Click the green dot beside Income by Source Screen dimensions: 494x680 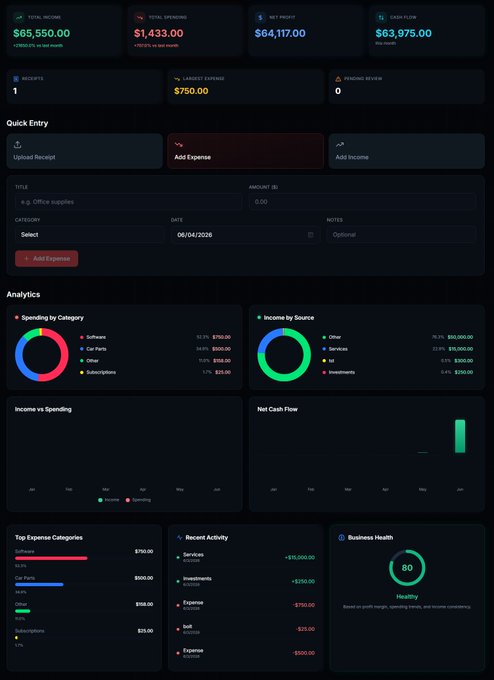point(259,317)
